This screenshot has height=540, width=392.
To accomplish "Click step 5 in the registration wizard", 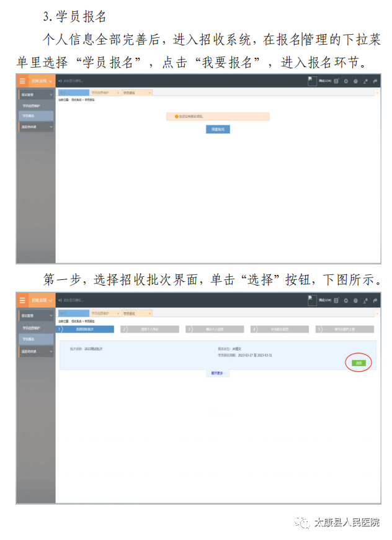I will point(344,329).
